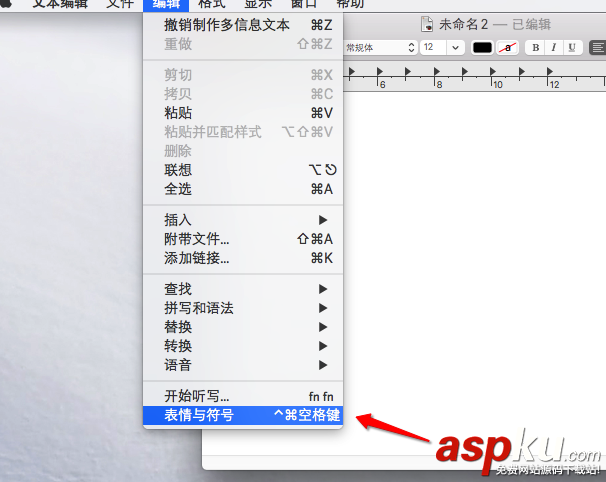The image size is (606, 482).
Task: Click the ruler tab stop near 6
Action: pos(379,72)
